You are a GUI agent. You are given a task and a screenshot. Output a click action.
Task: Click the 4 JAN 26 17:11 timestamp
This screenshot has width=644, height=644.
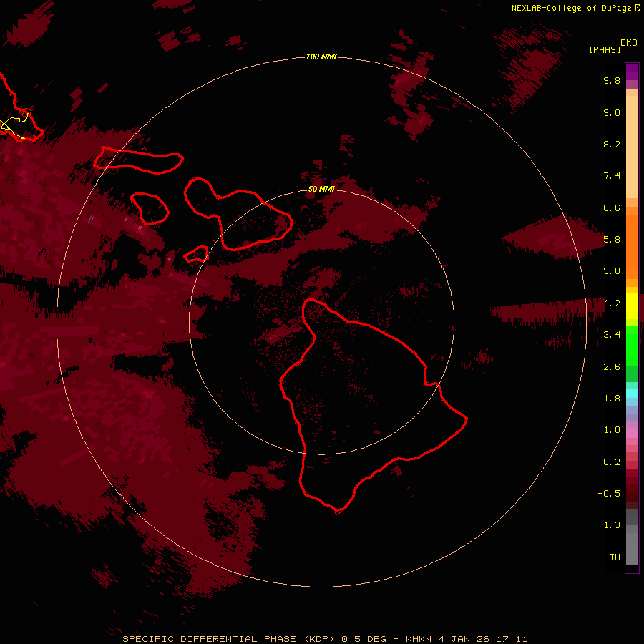click(x=482, y=639)
